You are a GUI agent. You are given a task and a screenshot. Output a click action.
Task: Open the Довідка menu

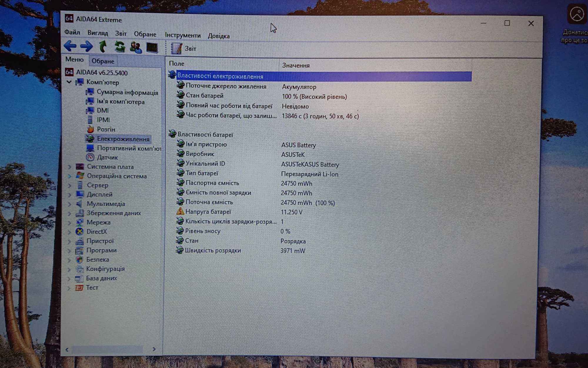pyautogui.click(x=219, y=36)
